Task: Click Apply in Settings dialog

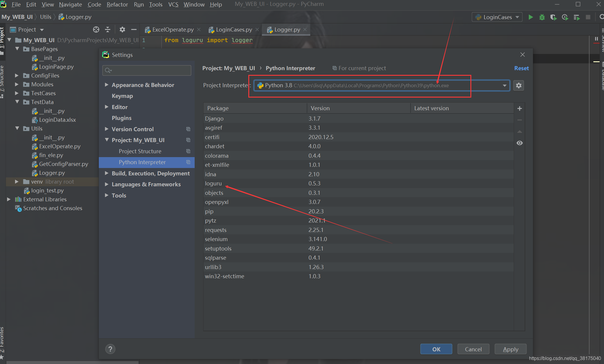Action: (x=511, y=349)
